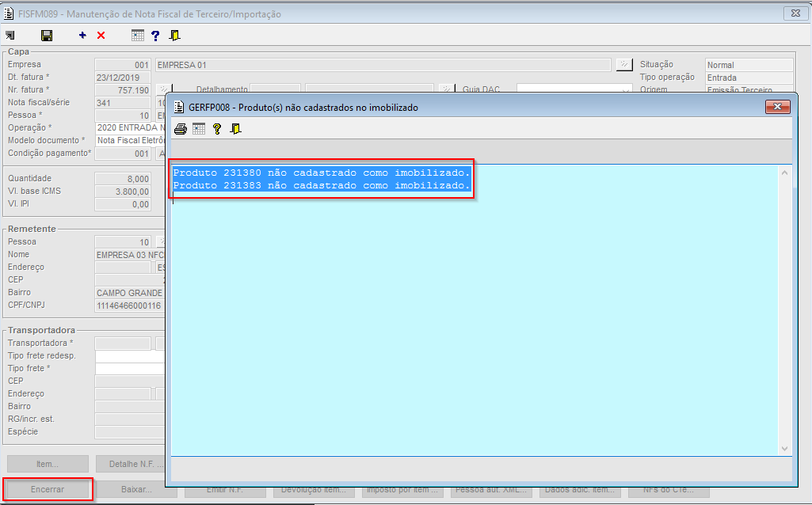Select line 'Produto 231380 não cadastrado'
This screenshot has width=812, height=505.
pyautogui.click(x=322, y=173)
